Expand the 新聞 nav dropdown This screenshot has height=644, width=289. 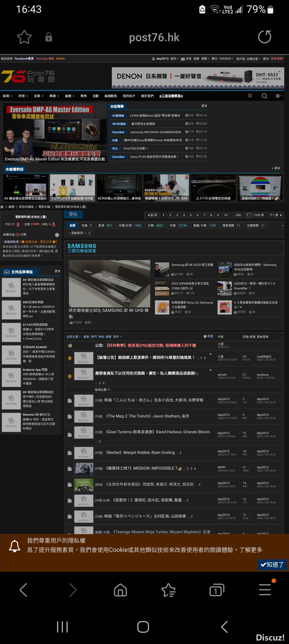8,96
